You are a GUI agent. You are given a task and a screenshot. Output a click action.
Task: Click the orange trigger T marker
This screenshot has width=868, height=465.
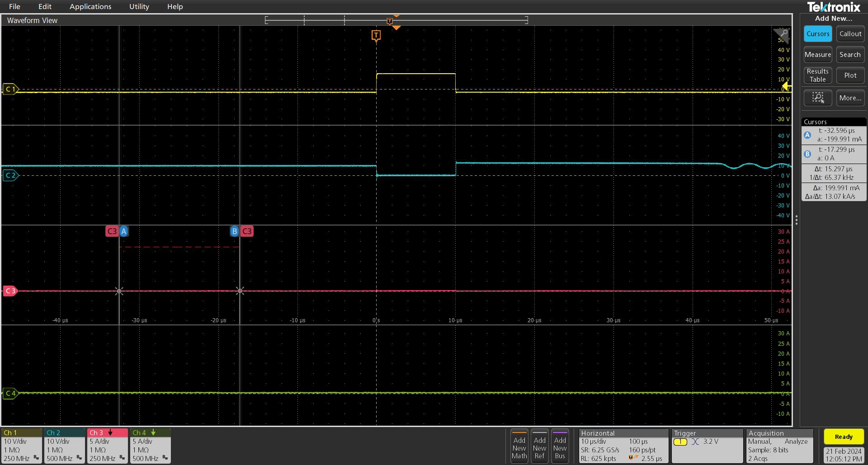(x=376, y=35)
